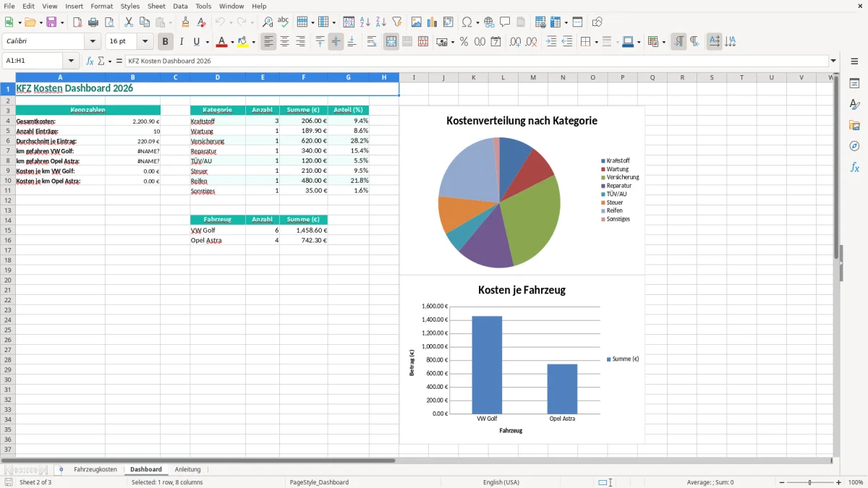Click the Copy icon
This screenshot has height=488, width=868.
pos(145,22)
